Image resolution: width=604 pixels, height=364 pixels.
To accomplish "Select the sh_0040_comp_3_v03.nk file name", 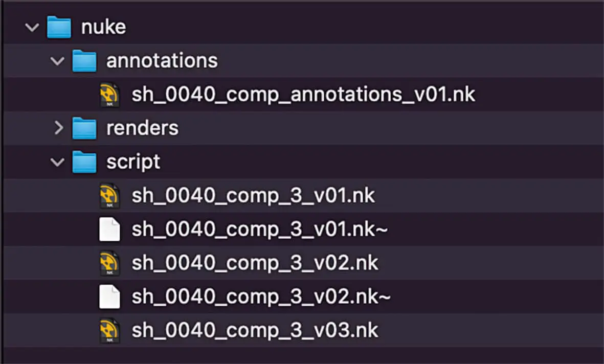I will tap(255, 330).
